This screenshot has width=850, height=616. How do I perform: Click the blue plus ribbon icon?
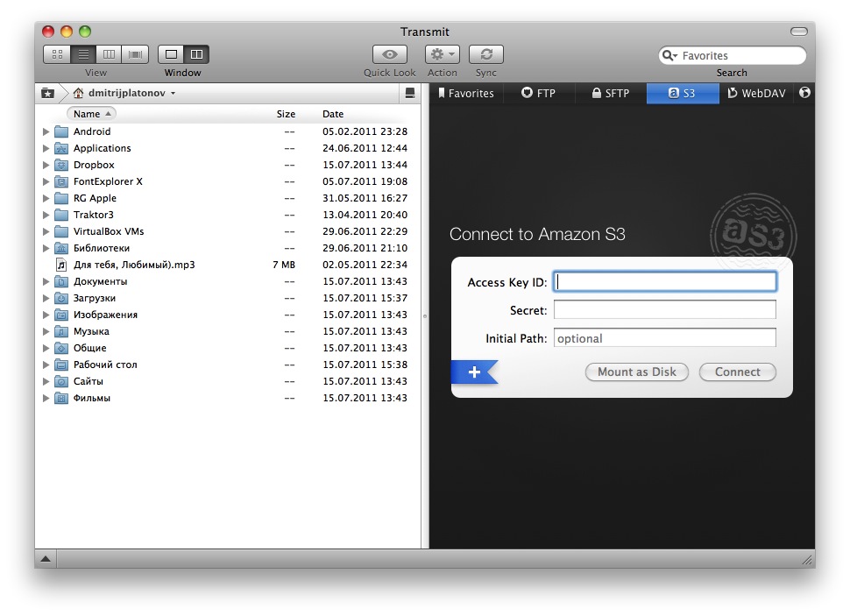coord(474,372)
